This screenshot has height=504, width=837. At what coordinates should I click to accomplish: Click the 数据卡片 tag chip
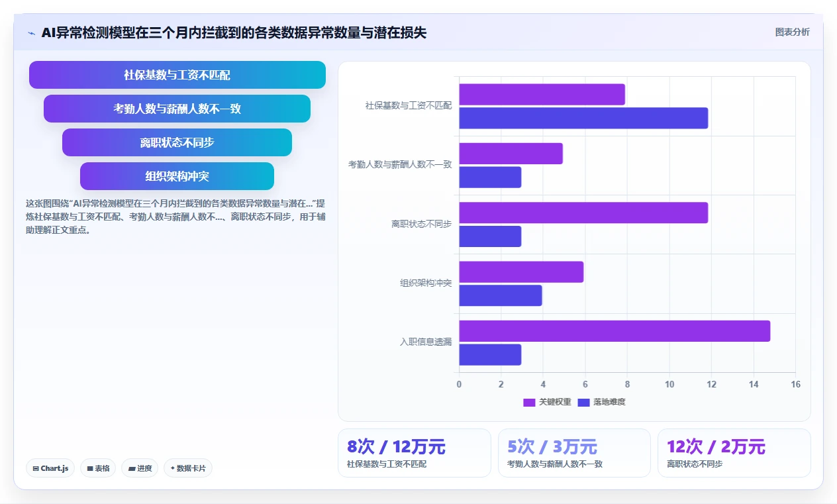pos(188,468)
